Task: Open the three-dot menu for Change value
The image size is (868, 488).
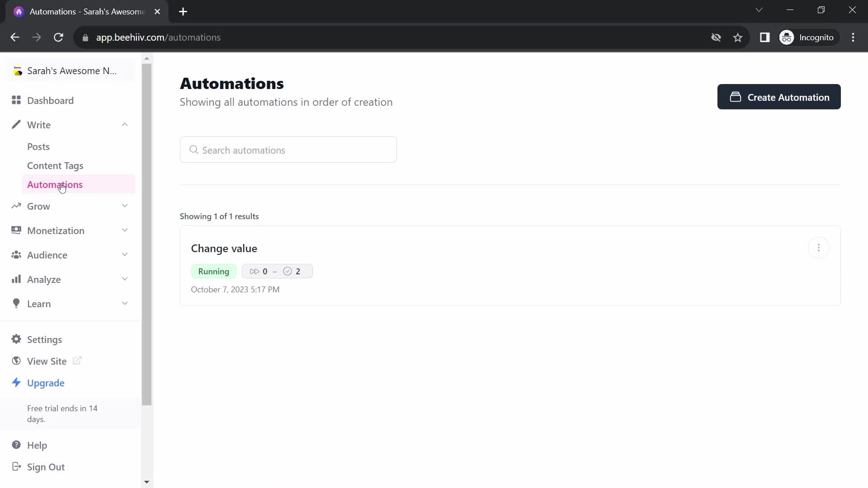Action: 819,248
